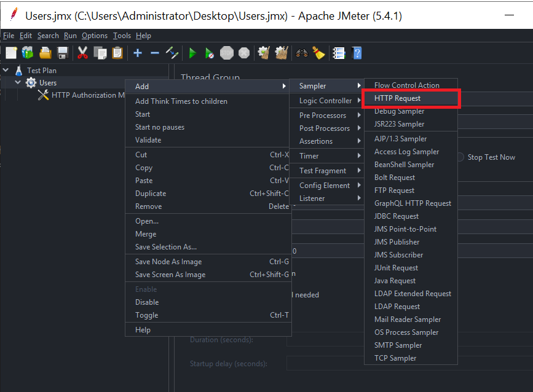Screen dimensions: 533x392
Task: Click the Copy icon in toolbar
Action: coord(100,53)
